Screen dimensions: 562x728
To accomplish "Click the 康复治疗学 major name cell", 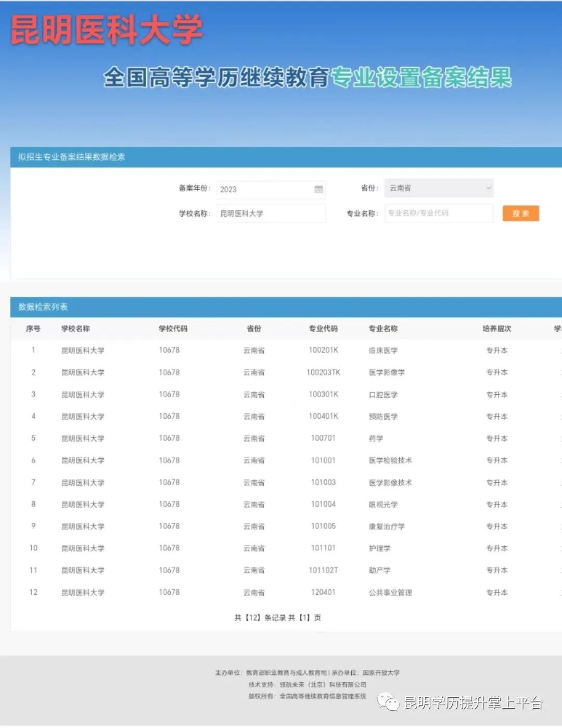I will [387, 526].
